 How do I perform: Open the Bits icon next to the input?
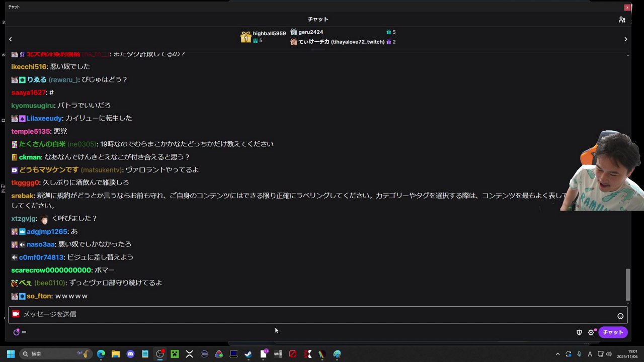16,314
